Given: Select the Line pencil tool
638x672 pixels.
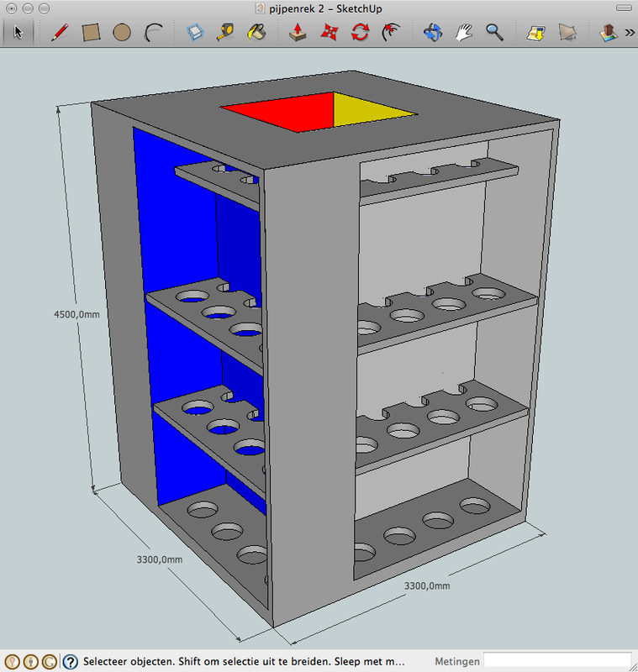Looking at the screenshot, I should (x=60, y=32).
